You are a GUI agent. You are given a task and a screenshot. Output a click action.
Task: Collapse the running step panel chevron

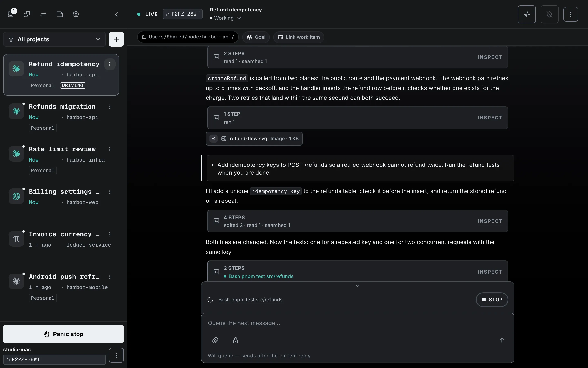point(357,286)
